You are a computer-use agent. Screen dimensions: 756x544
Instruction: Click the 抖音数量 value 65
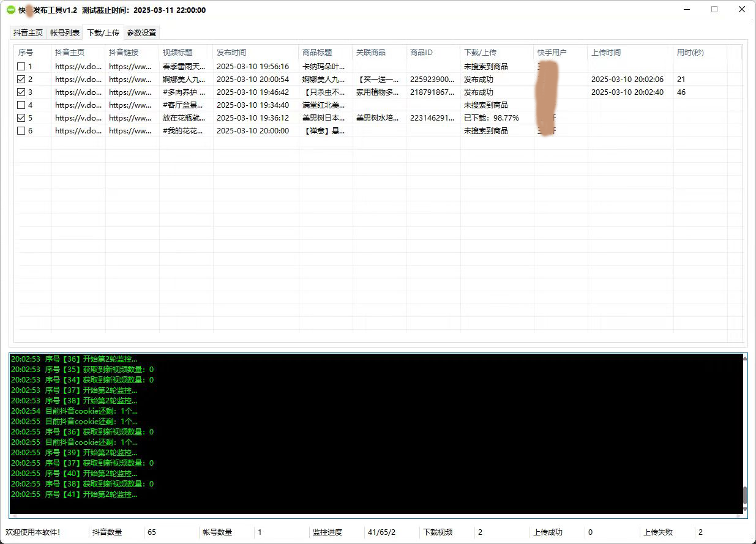(152, 532)
